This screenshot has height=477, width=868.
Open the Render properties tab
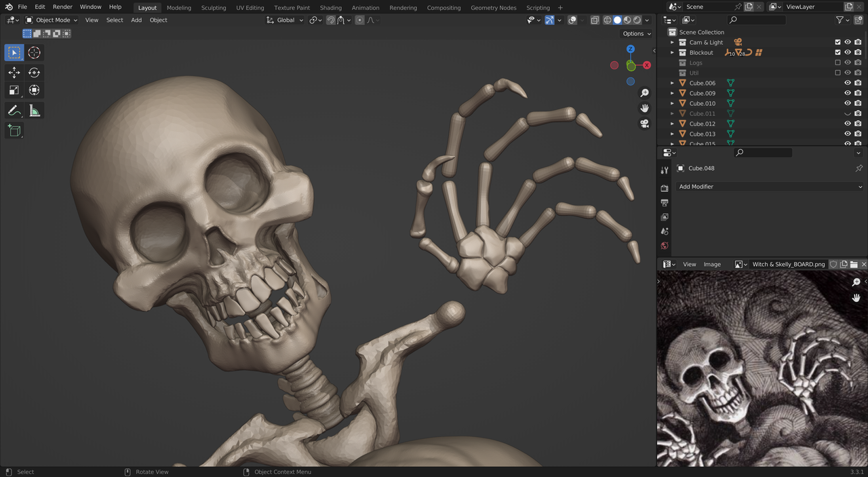click(665, 188)
